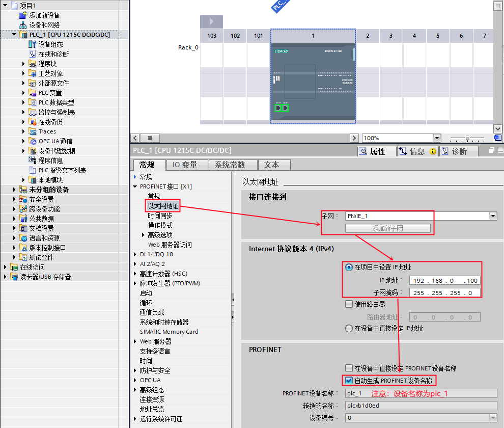This screenshot has height=428, width=504.
Task: Click the 添加新子网 button
Action: point(387,228)
